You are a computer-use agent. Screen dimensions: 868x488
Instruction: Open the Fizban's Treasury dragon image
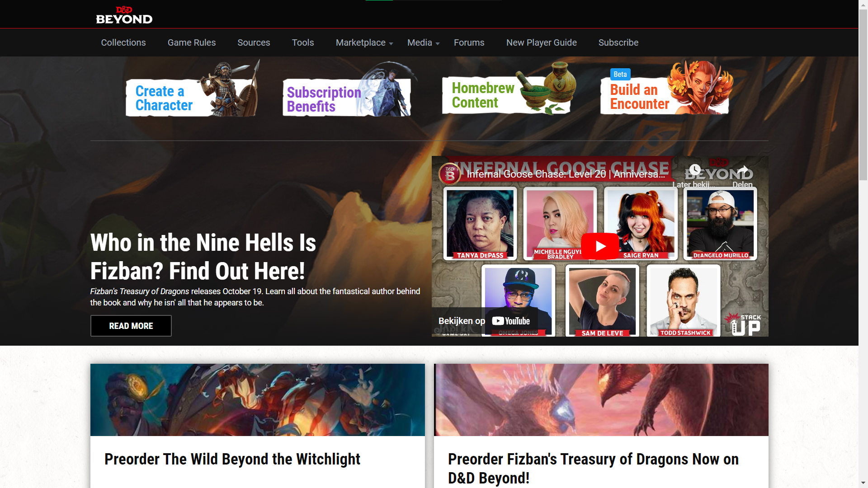tap(601, 400)
